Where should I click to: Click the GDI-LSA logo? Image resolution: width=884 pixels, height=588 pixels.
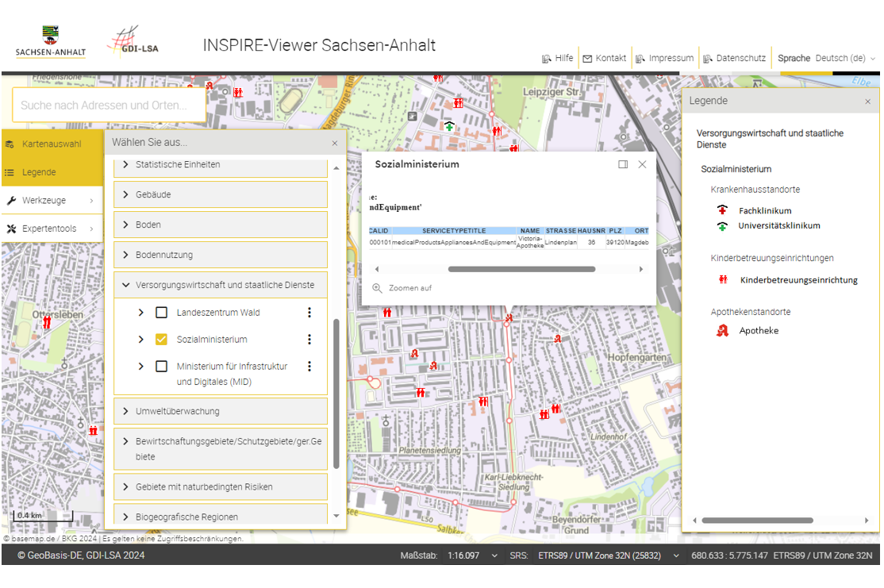[x=133, y=43]
